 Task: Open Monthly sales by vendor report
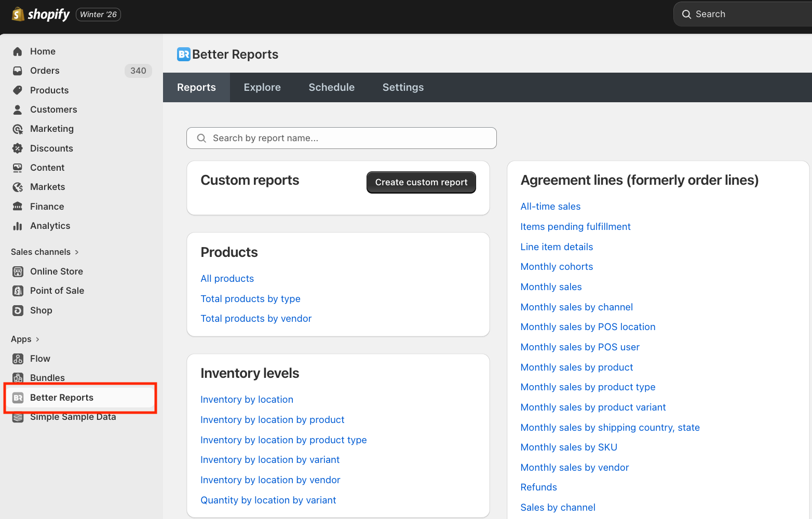574,468
